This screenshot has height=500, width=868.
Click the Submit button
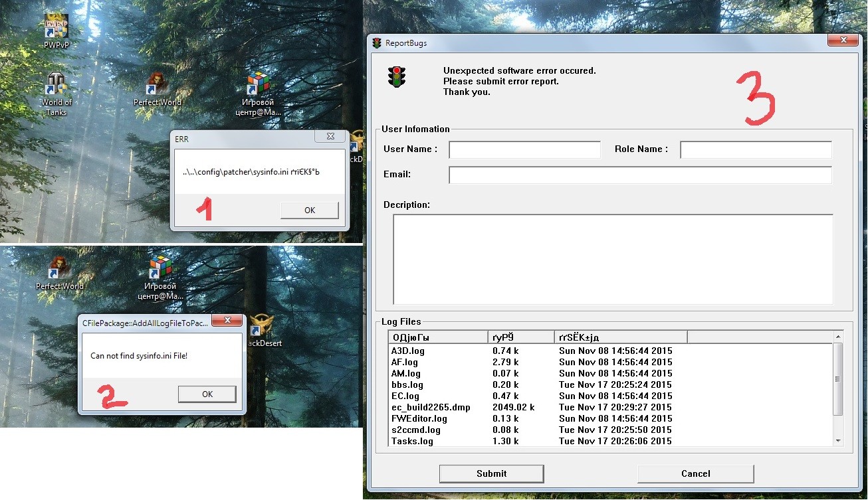(x=491, y=473)
